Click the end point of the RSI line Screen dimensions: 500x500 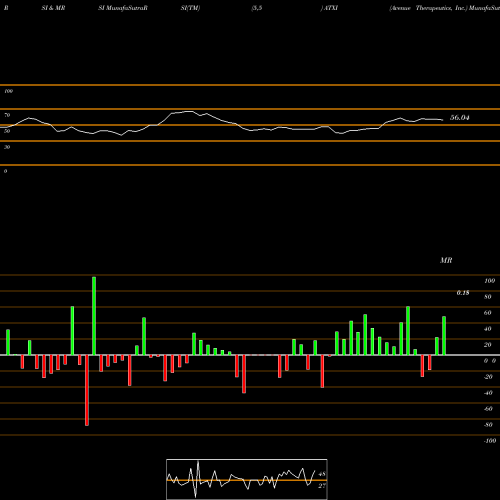point(443,120)
